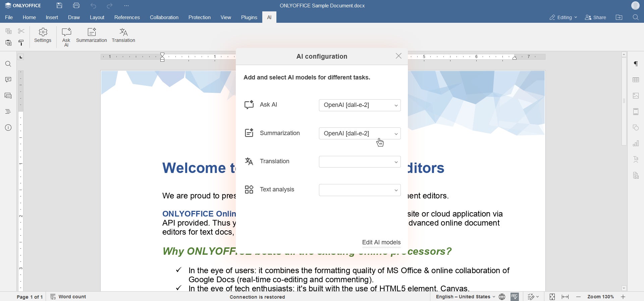The image size is (644, 301).
Task: Start the Translation tool in the ribbon
Action: click(x=123, y=36)
